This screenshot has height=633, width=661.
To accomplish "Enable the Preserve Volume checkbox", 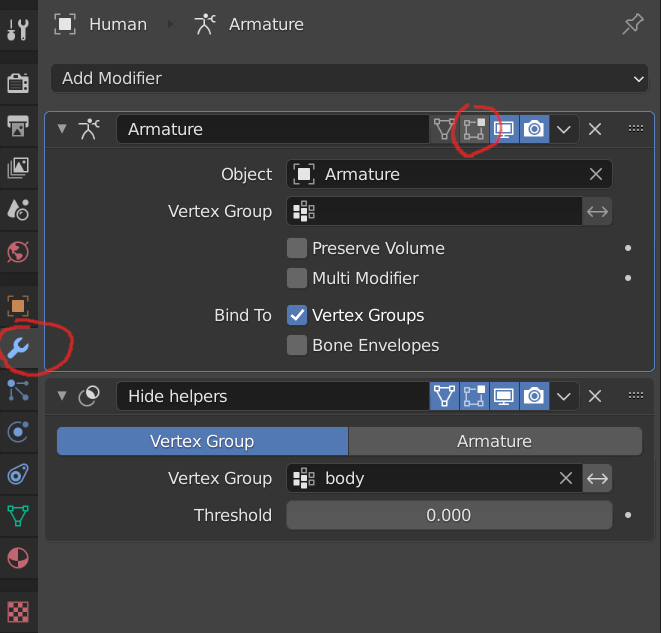I will click(297, 248).
